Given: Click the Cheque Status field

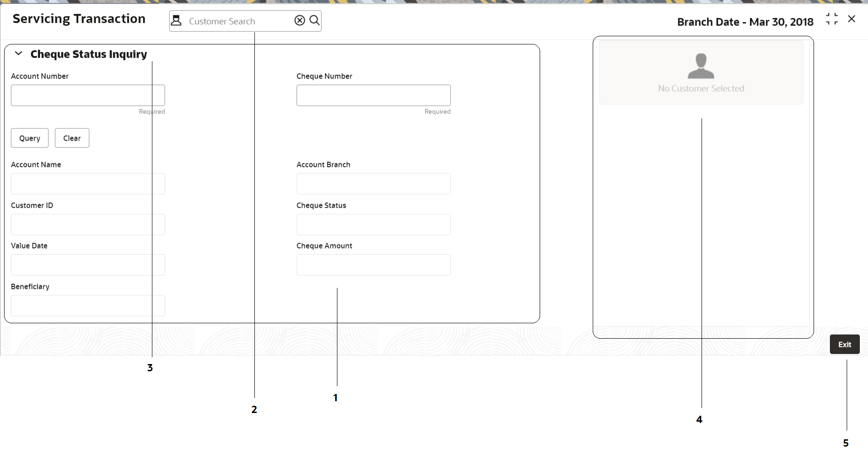Looking at the screenshot, I should coord(374,224).
